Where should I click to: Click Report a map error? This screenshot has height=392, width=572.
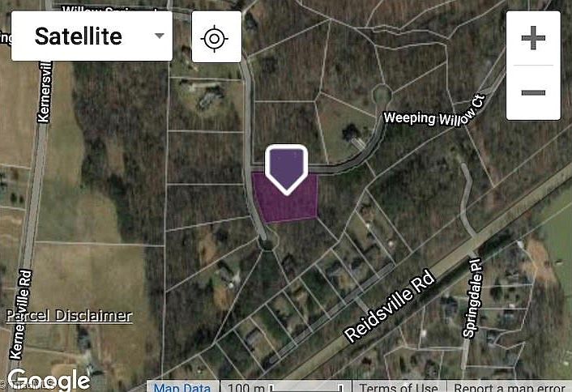pos(510,386)
